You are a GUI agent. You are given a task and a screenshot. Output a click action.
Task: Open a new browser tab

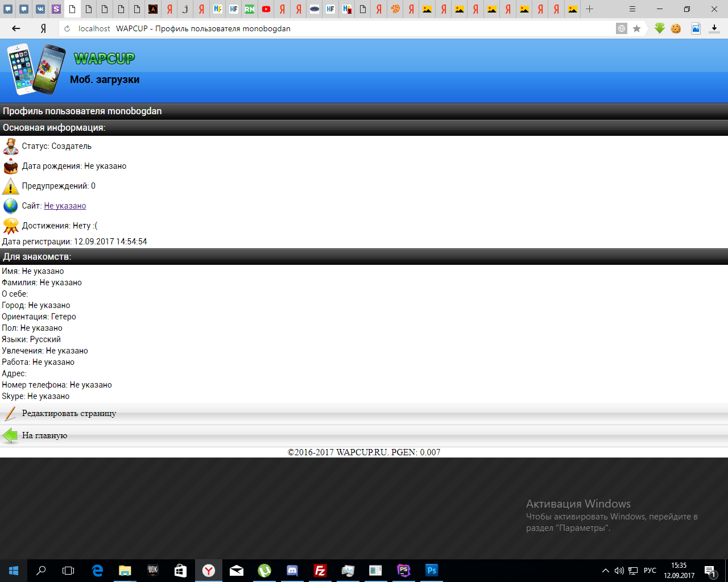tap(590, 9)
